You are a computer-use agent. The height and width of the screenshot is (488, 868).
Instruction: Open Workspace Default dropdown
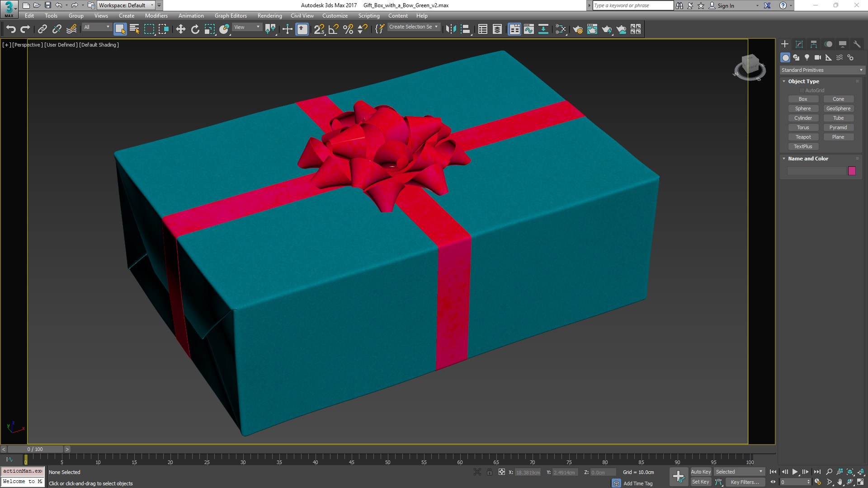coord(126,5)
